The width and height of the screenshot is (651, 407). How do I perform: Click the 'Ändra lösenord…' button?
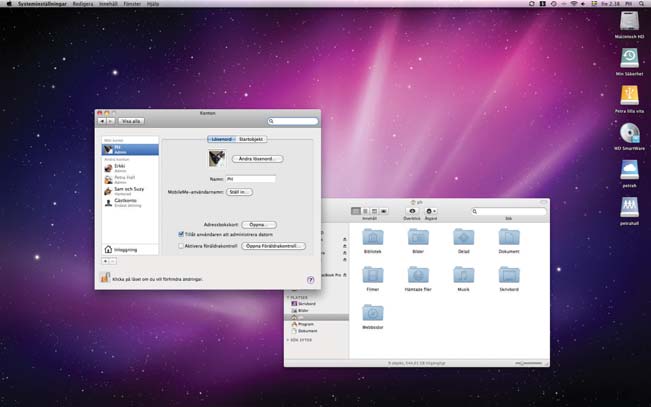257,159
